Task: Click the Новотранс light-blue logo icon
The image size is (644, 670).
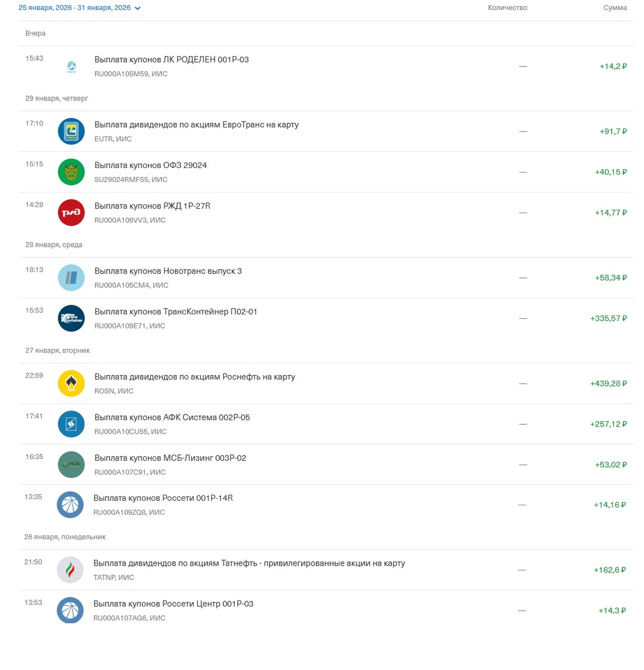Action: pyautogui.click(x=71, y=277)
